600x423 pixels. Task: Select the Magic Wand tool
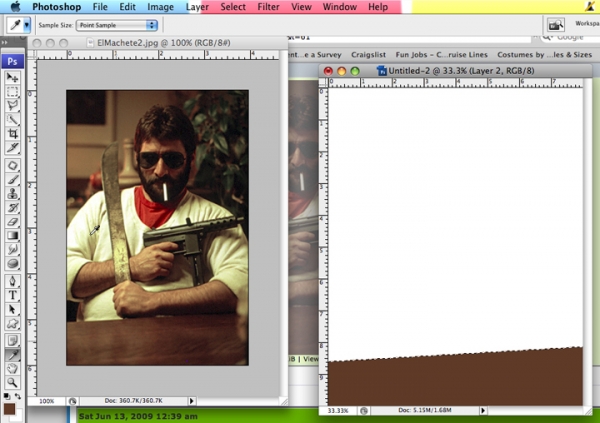pos(12,119)
